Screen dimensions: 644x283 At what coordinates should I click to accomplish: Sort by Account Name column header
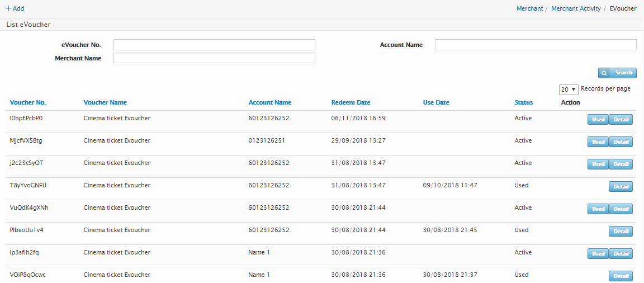click(x=270, y=102)
